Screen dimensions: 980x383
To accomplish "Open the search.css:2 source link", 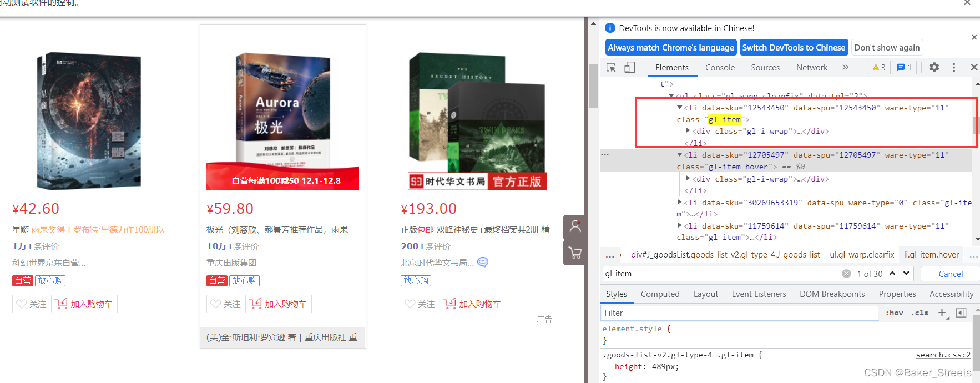I will click(943, 355).
